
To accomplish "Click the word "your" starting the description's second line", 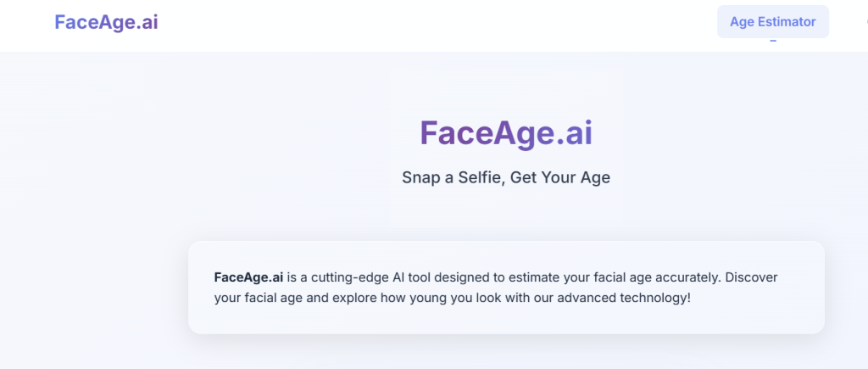I will coord(228,299).
